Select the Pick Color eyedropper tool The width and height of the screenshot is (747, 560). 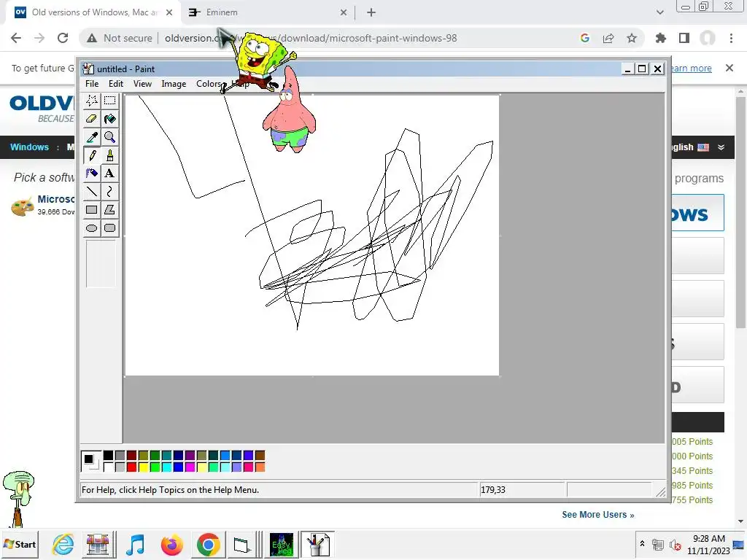91,137
